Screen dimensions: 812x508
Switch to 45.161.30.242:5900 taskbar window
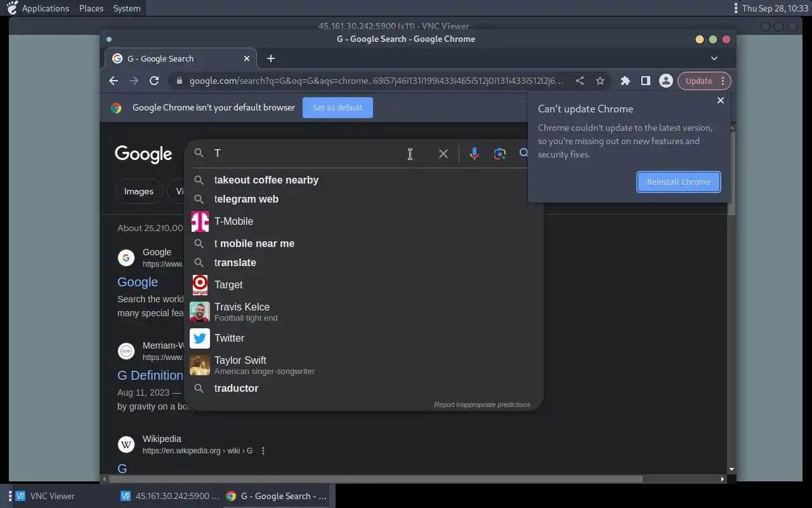click(170, 496)
